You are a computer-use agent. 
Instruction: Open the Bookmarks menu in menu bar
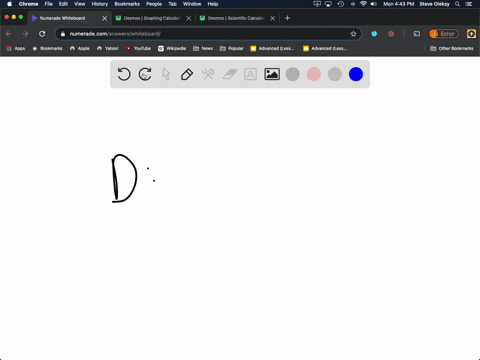(x=127, y=4)
